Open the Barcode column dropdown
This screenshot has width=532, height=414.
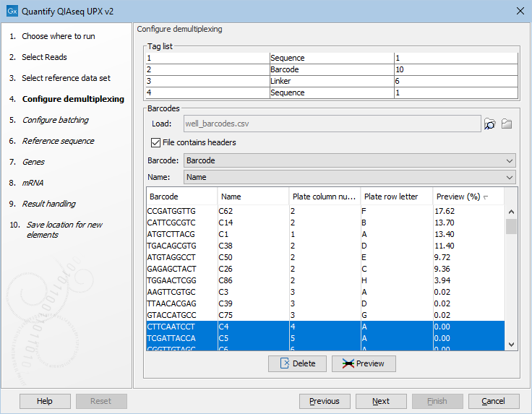point(349,160)
